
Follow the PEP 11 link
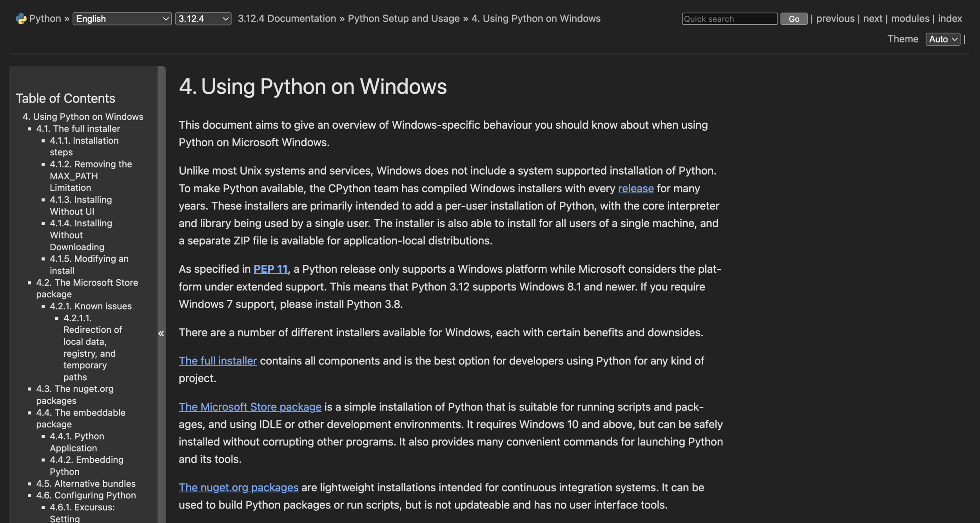[x=270, y=269]
